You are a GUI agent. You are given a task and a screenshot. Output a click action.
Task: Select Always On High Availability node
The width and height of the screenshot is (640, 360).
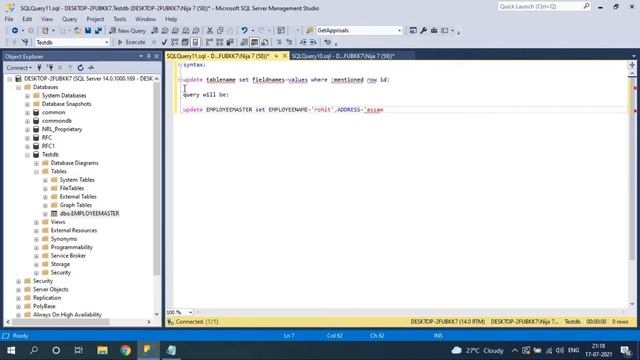67,315
